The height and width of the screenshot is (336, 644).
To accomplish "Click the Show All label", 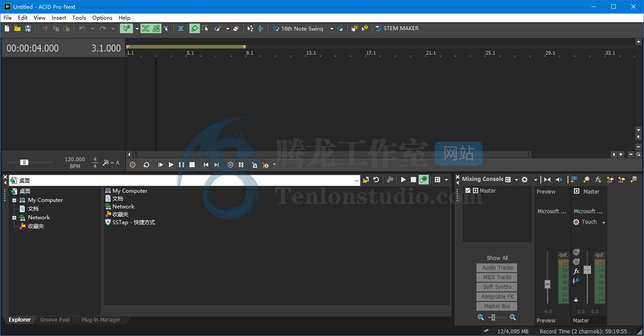I will coord(497,258).
